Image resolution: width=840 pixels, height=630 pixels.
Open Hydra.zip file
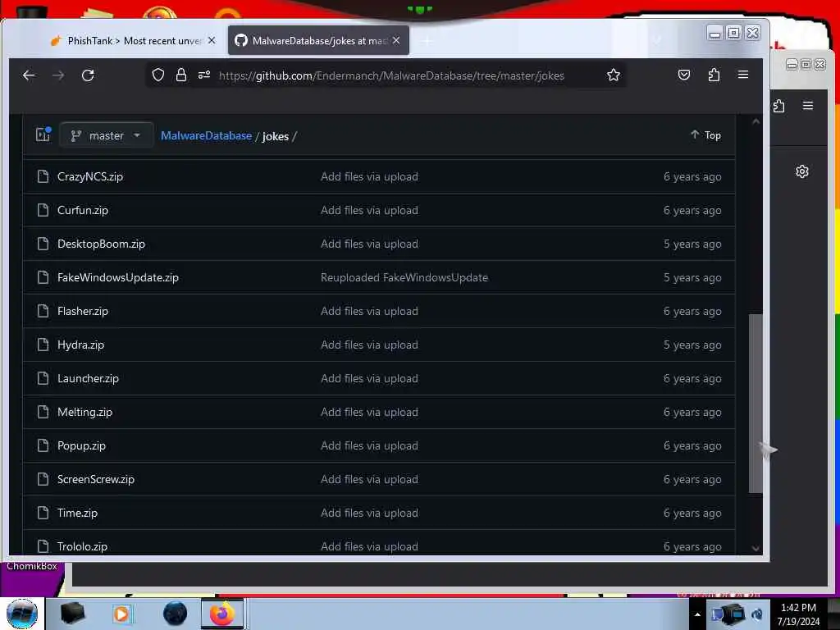pos(81,345)
